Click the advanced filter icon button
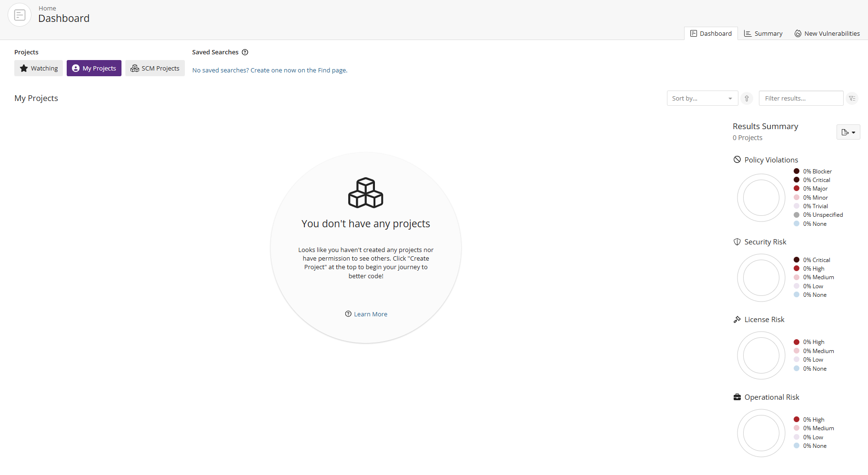The image size is (868, 475). [x=852, y=99]
